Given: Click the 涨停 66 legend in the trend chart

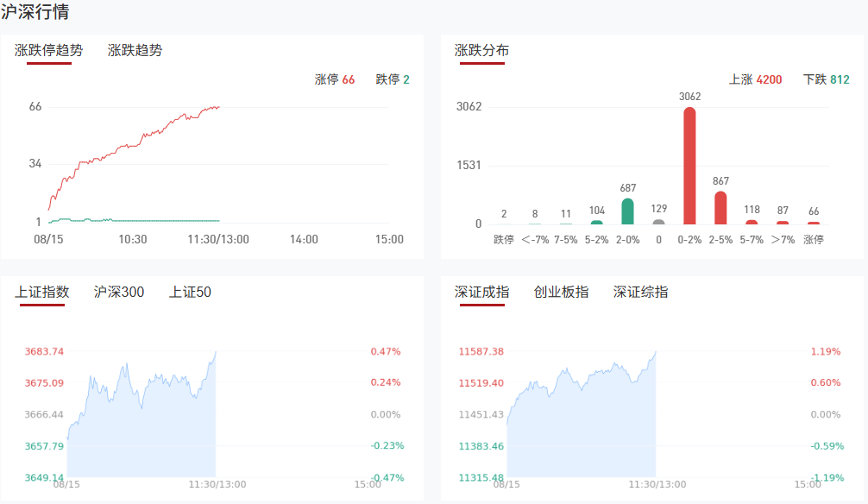Looking at the screenshot, I should (x=335, y=79).
